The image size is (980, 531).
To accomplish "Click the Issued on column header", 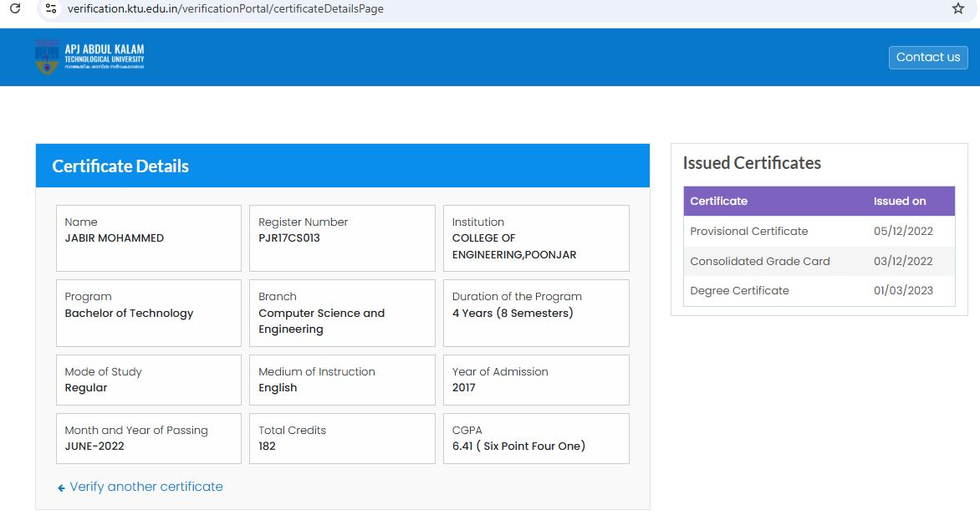I will (x=900, y=201).
